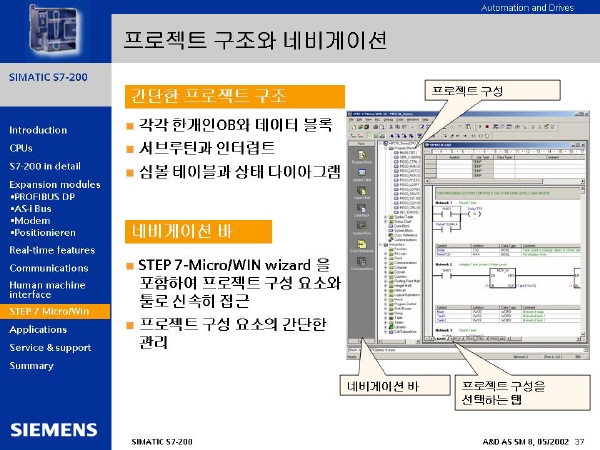600x450 pixels.
Task: Click the red STOP mode toolbar icon
Action: (x=487, y=127)
